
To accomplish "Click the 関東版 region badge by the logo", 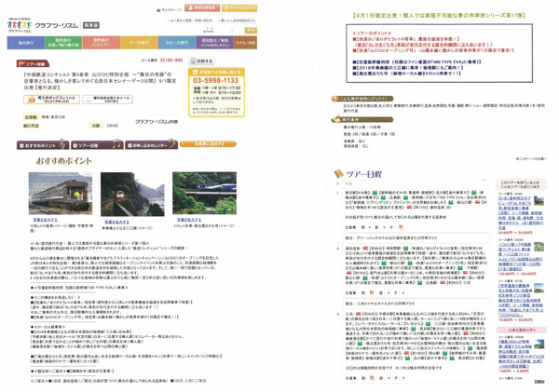I will (x=91, y=25).
